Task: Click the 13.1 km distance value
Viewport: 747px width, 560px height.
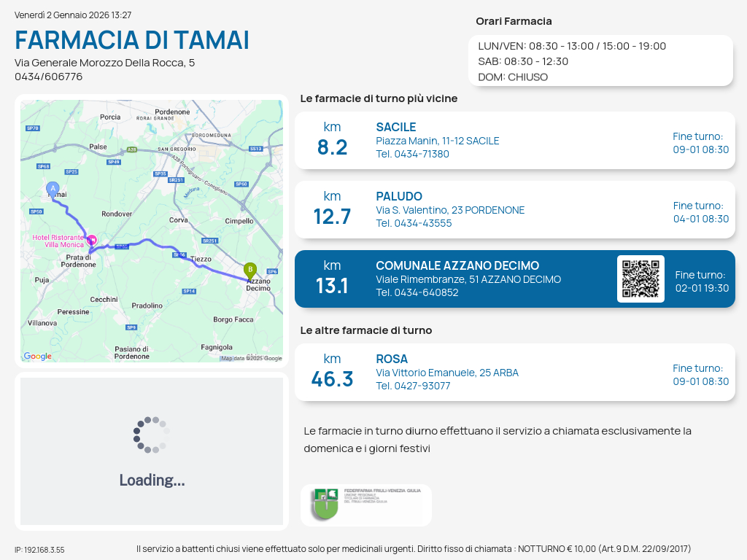Action: point(332,286)
